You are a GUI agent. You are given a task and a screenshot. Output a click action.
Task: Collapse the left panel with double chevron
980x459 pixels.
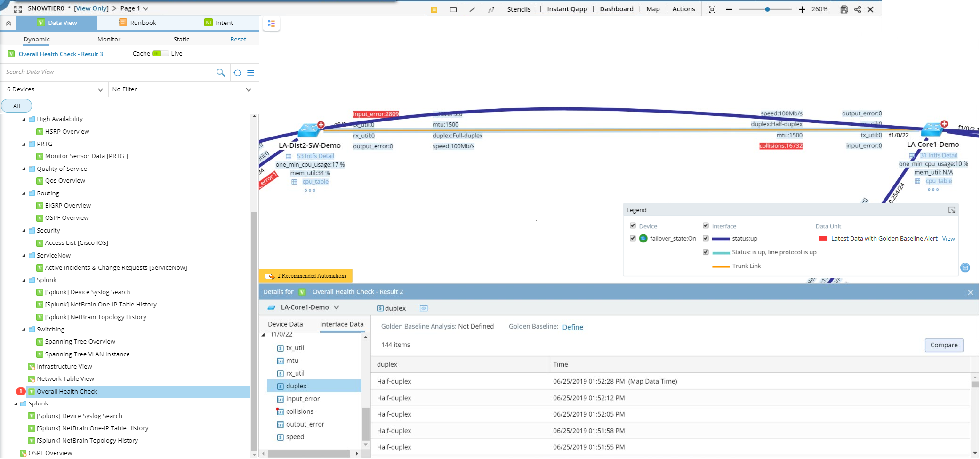(x=8, y=23)
